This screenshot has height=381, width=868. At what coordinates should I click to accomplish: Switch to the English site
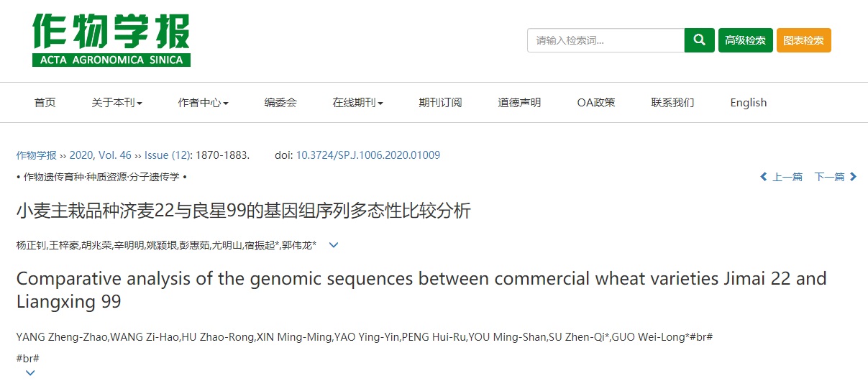pos(749,103)
